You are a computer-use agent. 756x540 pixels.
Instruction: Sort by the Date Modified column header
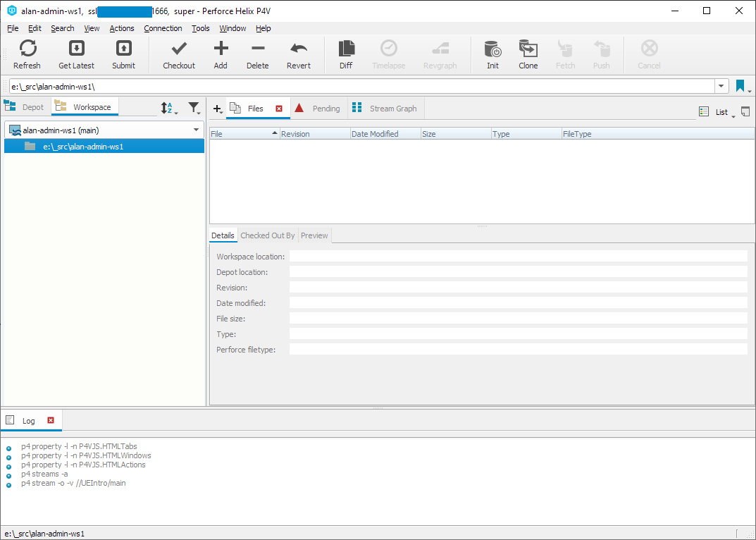tap(385, 134)
